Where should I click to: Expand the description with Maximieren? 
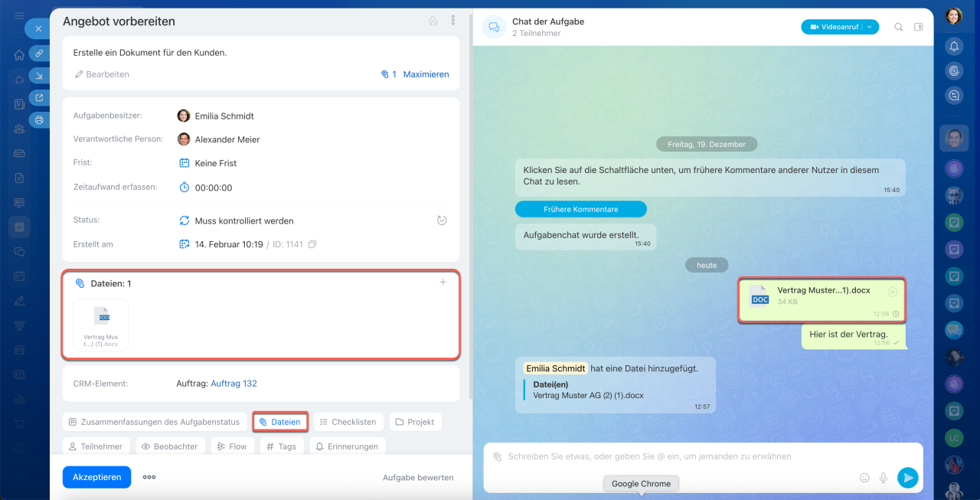coord(426,74)
